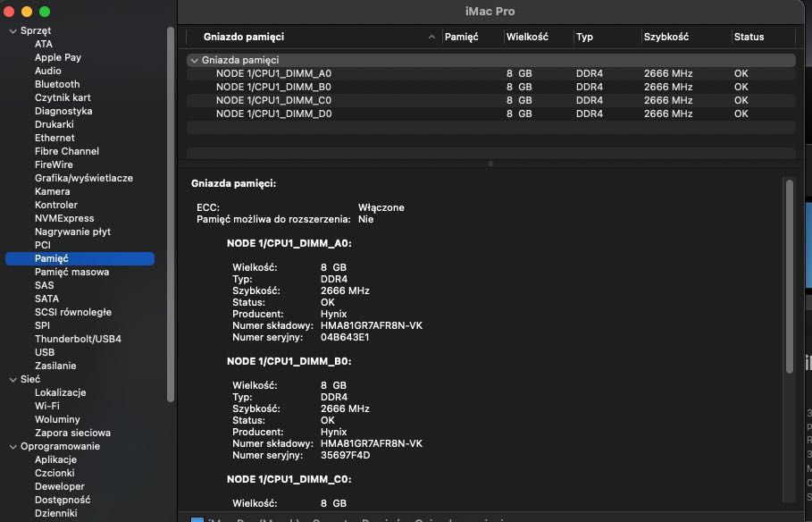Click the sidebar vertical scrollbar
Screen dimensions: 812x522
point(171,215)
